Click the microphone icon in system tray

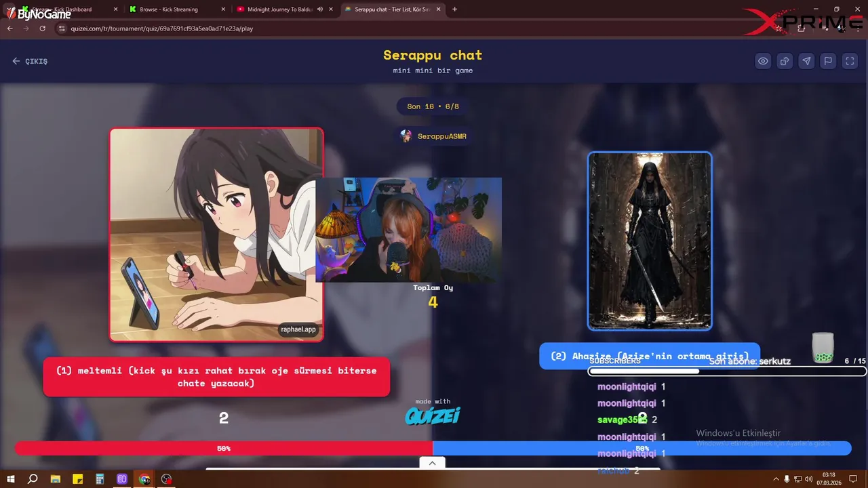click(x=787, y=479)
